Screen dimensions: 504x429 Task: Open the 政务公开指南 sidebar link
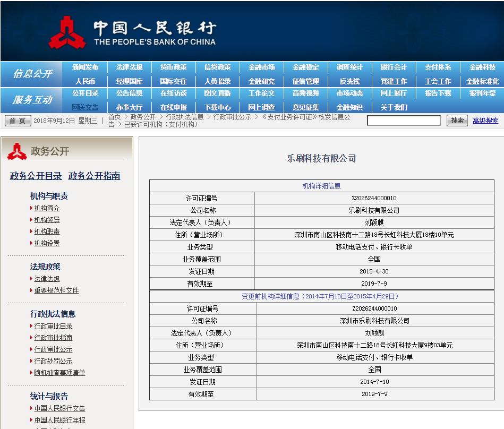click(94, 176)
